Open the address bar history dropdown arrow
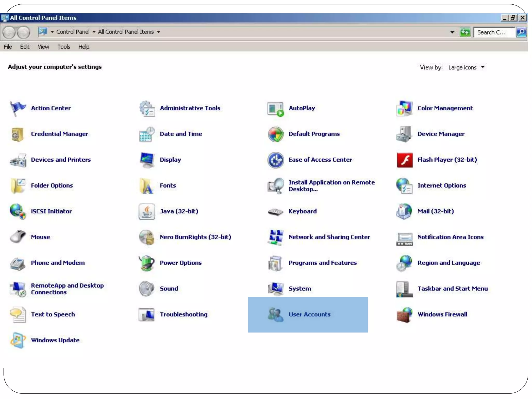The height and width of the screenshot is (399, 532). pos(452,32)
